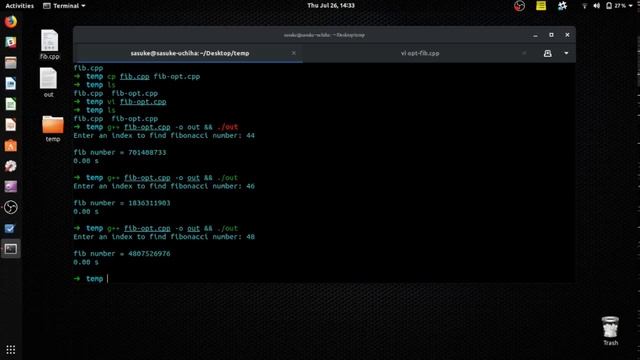Viewport: 640px width, 360px height.
Task: Open OBS Studio from the dock
Action: 11,207
